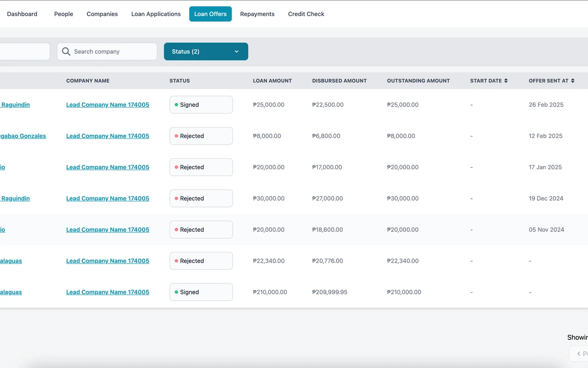588x368 pixels.
Task: Open the Loan Applications tab
Action: [x=156, y=14]
